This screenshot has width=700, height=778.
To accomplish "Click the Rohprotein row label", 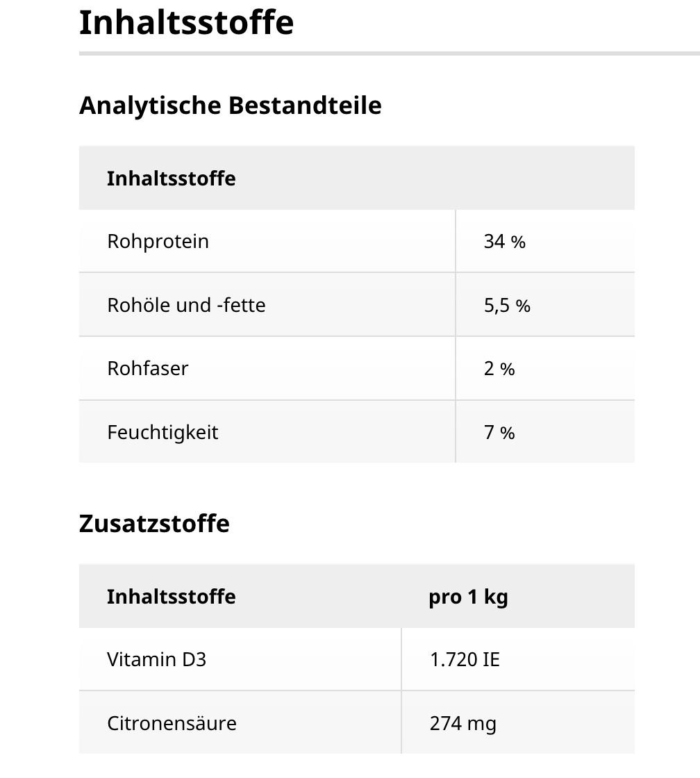I will [158, 242].
